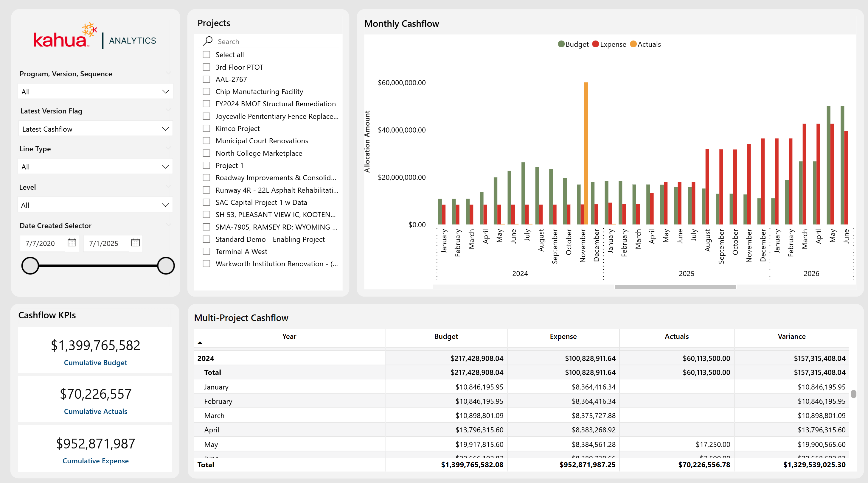The width and height of the screenshot is (868, 483).
Task: Click the Kimco Project list entry
Action: [237, 128]
